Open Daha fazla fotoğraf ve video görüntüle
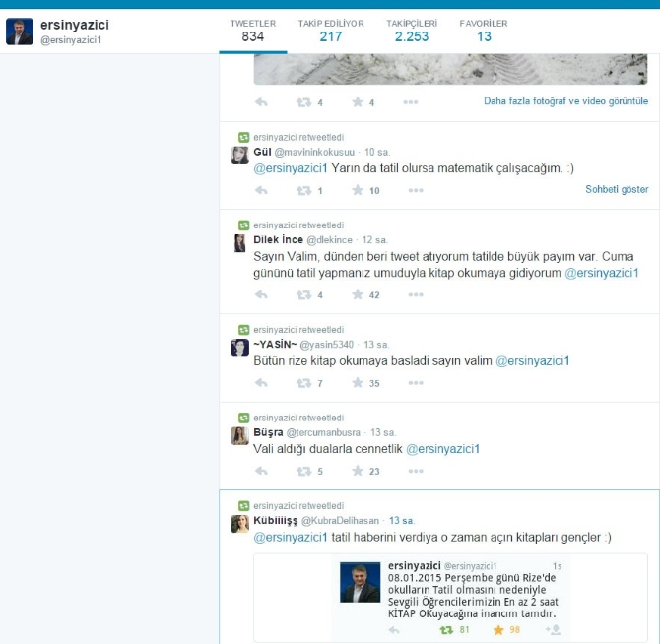660x644 pixels. point(565,101)
